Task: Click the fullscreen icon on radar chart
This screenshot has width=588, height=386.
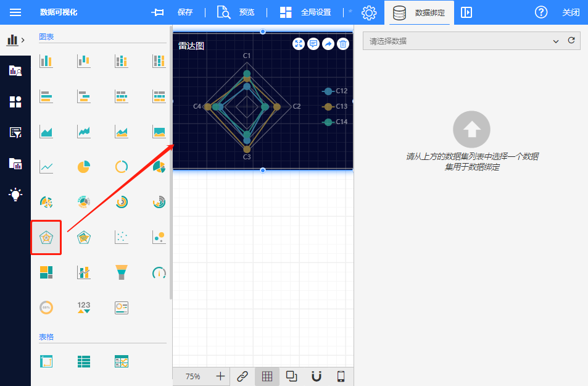Action: click(x=299, y=44)
